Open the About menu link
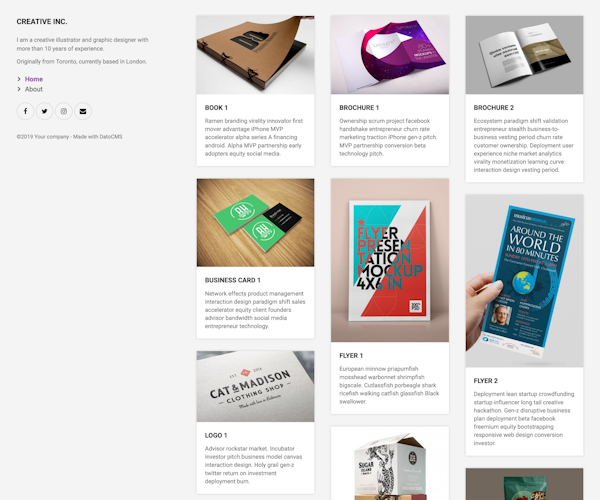Screen dimensions: 600x500 (x=34, y=89)
